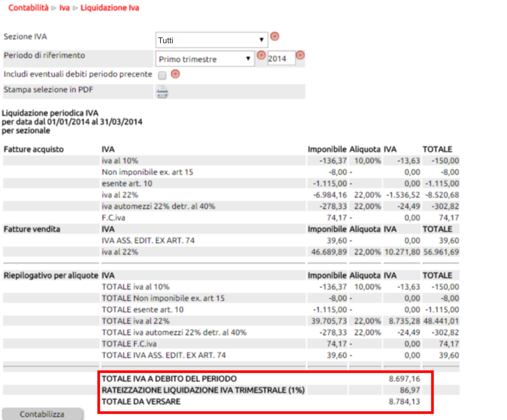Click the TOTALE IVA A DEBITO DEL PERIODO label
Screen dimensions: 507x420
pyautogui.click(x=169, y=379)
